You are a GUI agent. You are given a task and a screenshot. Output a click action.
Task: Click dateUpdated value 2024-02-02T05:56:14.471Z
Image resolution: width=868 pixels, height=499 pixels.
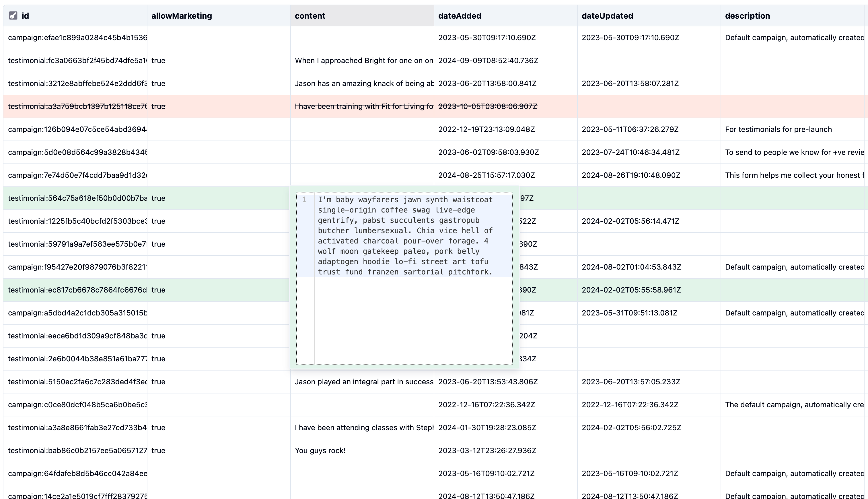[x=630, y=221]
